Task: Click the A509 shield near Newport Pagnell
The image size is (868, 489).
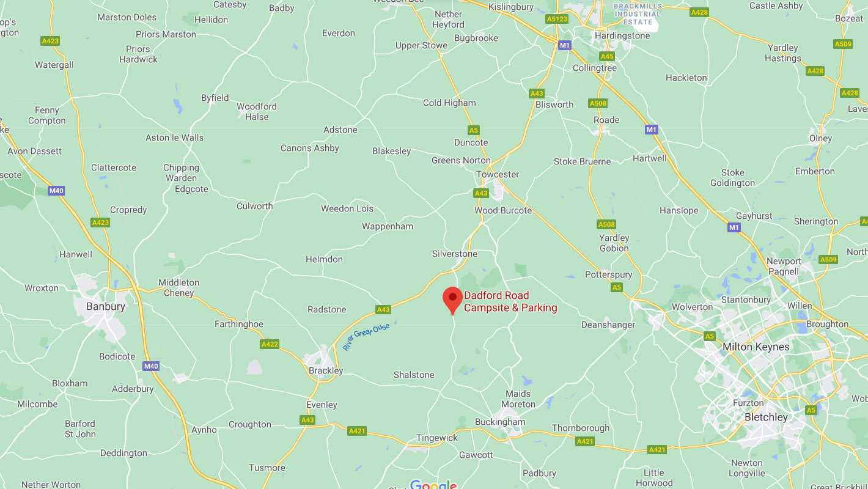Action: tap(828, 260)
